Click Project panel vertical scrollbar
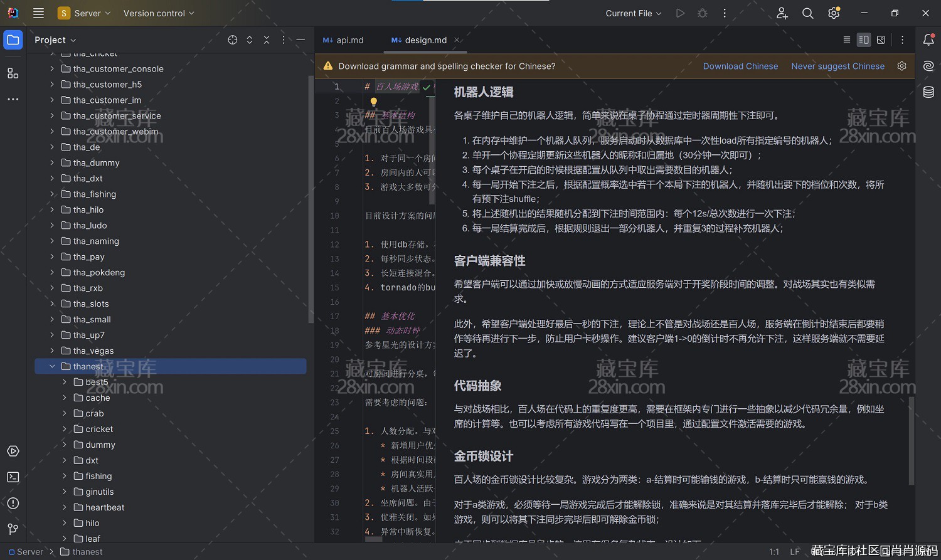The image size is (941, 560). pos(311,199)
